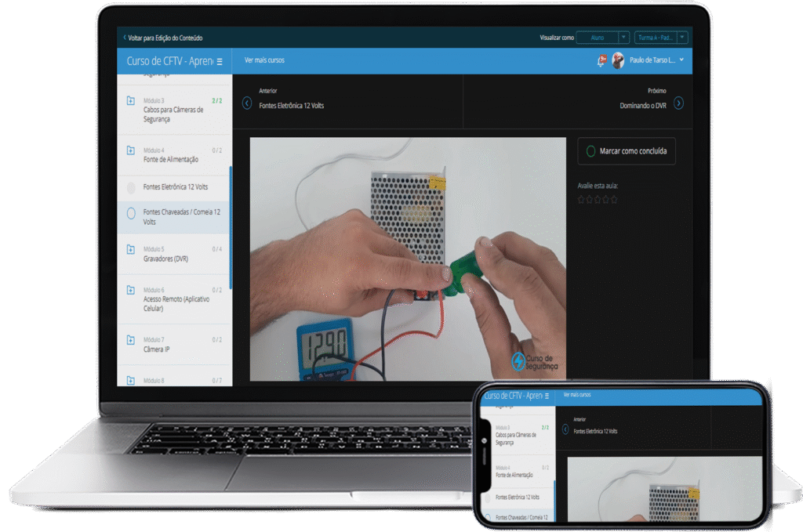803x532 pixels.
Task: Rate the lesson with the fifth star
Action: 614,200
